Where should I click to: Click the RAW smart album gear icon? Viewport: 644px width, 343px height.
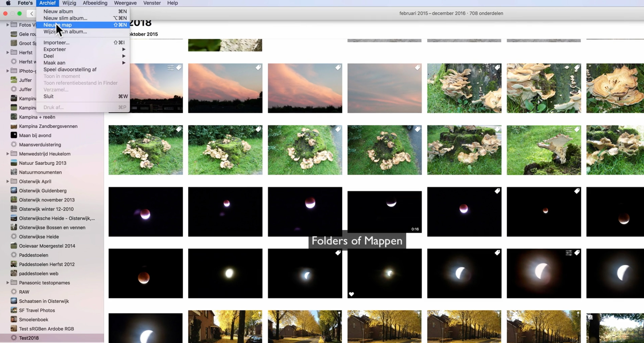14,292
